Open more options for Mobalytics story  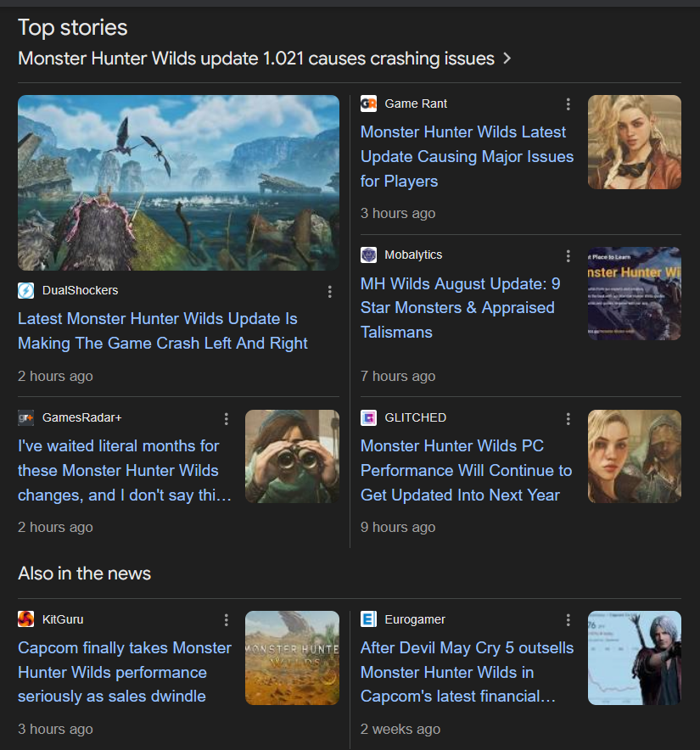point(568,256)
